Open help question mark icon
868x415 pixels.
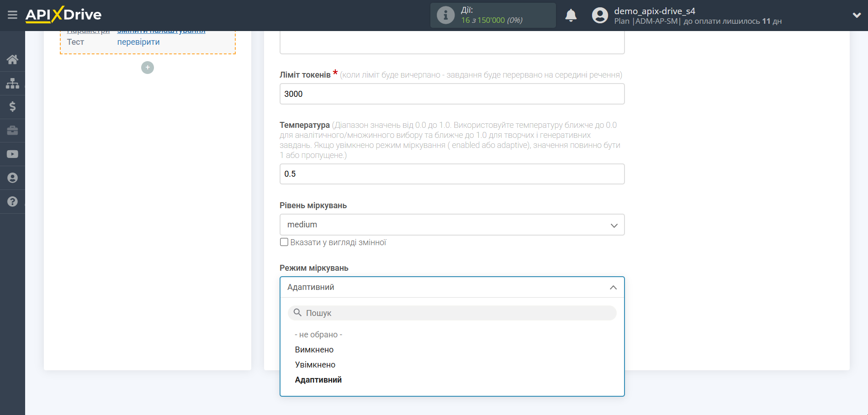pos(12,202)
